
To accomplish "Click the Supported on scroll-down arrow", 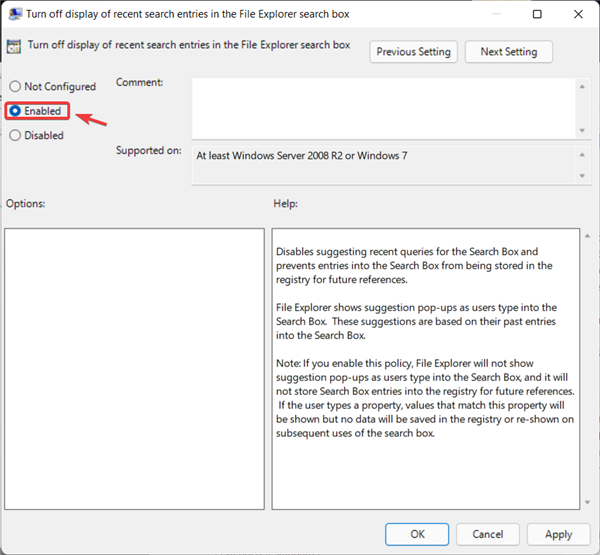I will tap(581, 176).
